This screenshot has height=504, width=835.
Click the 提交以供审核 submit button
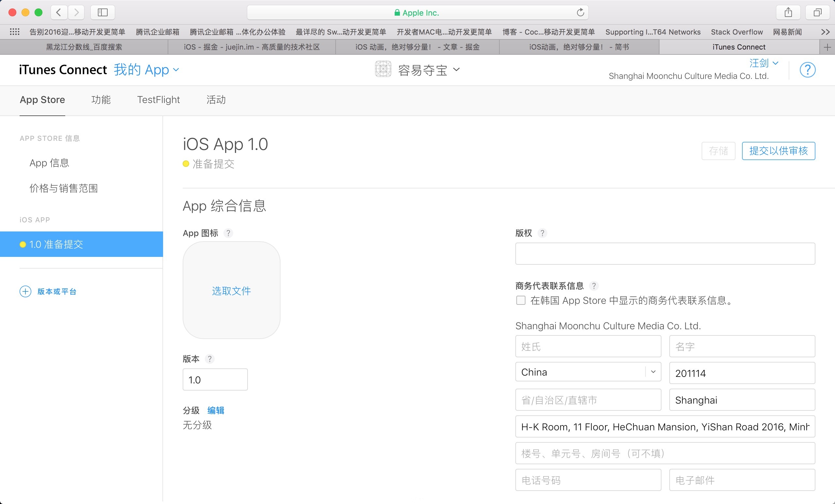point(778,151)
